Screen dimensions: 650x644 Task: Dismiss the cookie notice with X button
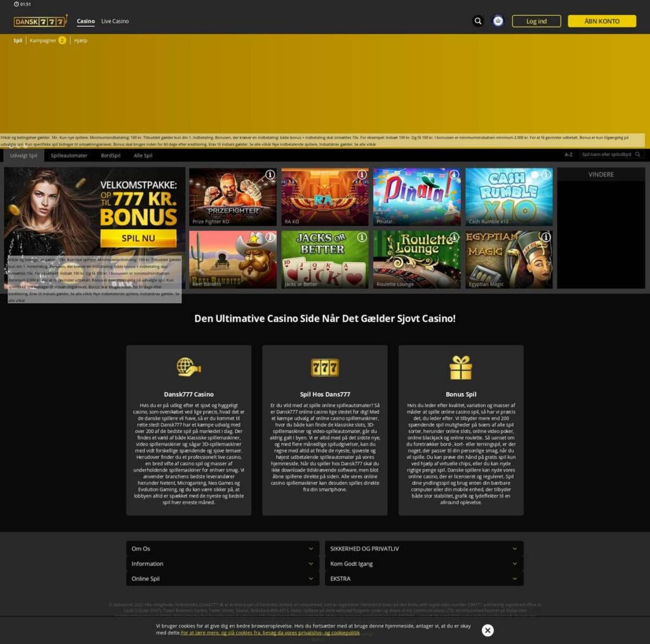click(487, 630)
